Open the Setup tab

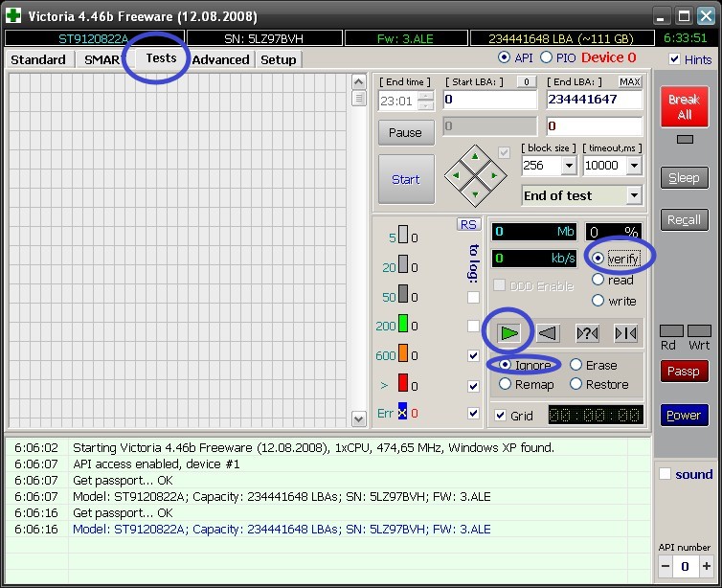pos(279,59)
